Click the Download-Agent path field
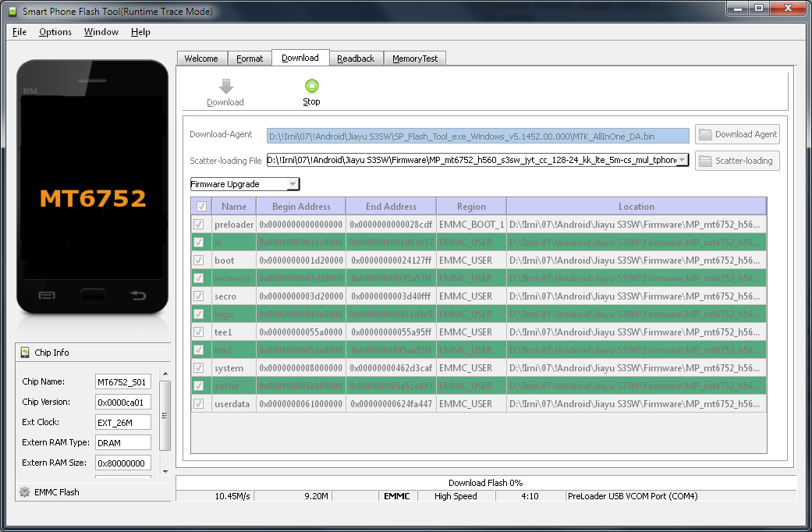Viewport: 812px width, 532px height. pos(478,137)
